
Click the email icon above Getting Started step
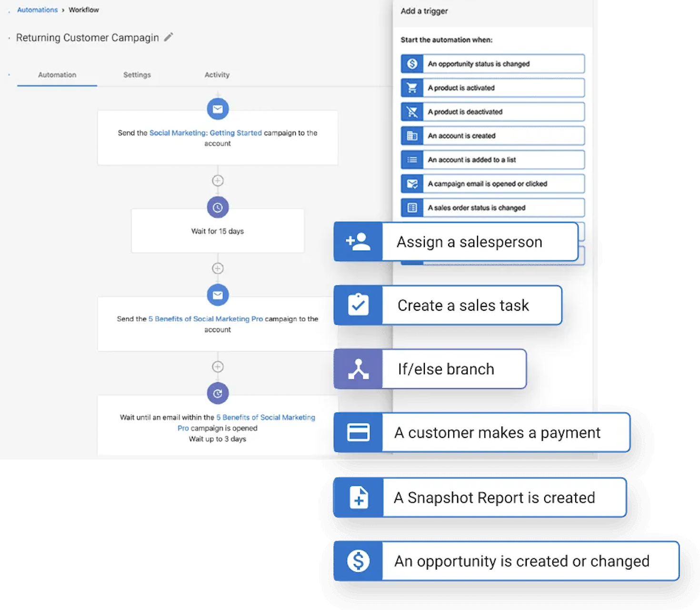218,109
